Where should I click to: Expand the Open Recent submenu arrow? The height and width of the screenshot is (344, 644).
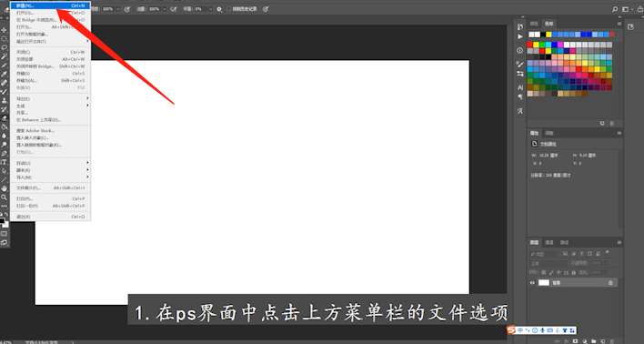(x=87, y=42)
